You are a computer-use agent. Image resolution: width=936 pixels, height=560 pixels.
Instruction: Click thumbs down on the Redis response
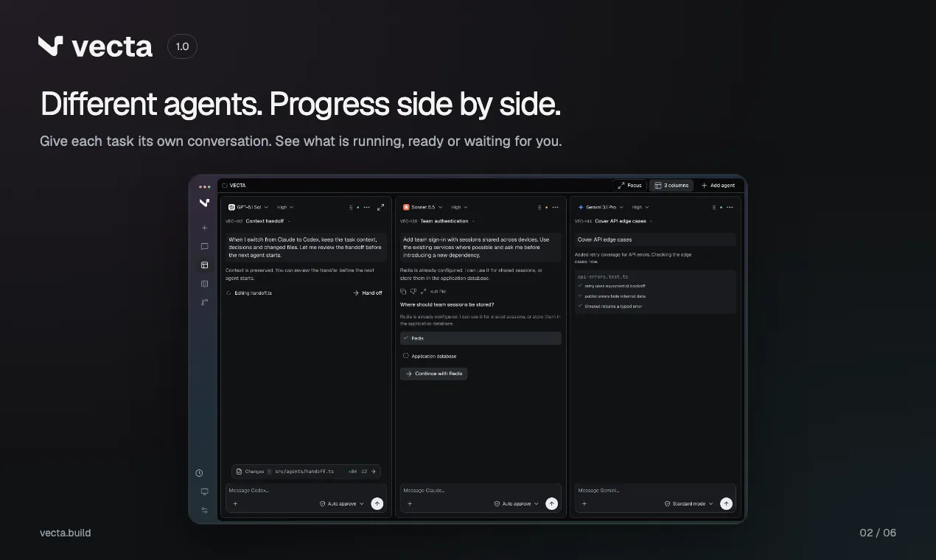(413, 292)
